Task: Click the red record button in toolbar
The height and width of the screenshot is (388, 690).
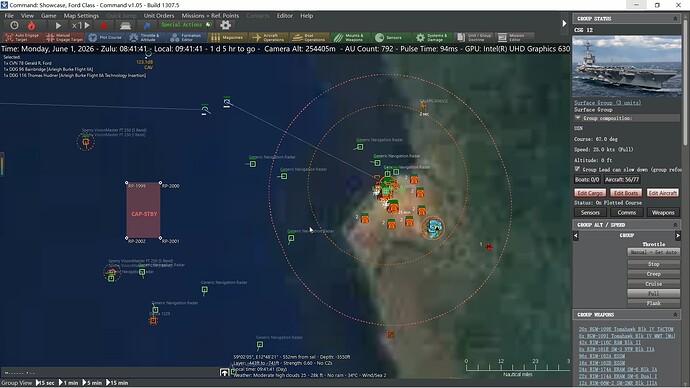Action: click(103, 26)
